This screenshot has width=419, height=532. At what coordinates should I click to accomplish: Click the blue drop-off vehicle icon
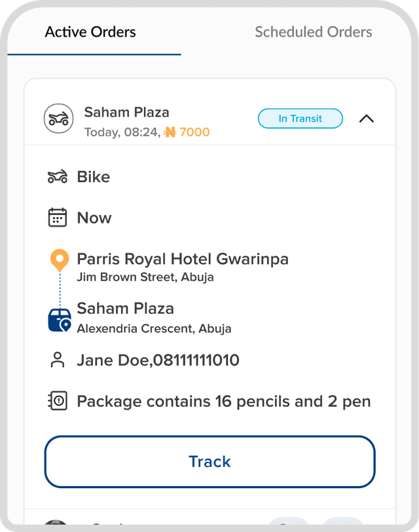pyautogui.click(x=59, y=316)
